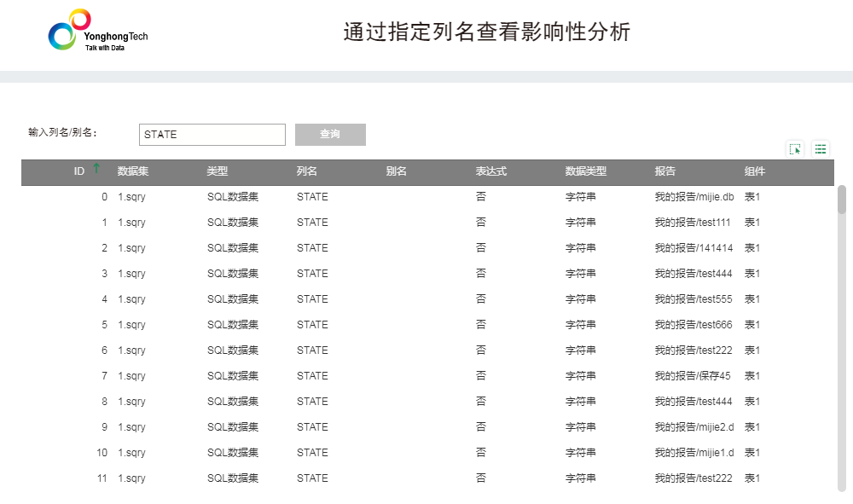Select the 我的报告/test111 report cell

click(x=693, y=223)
